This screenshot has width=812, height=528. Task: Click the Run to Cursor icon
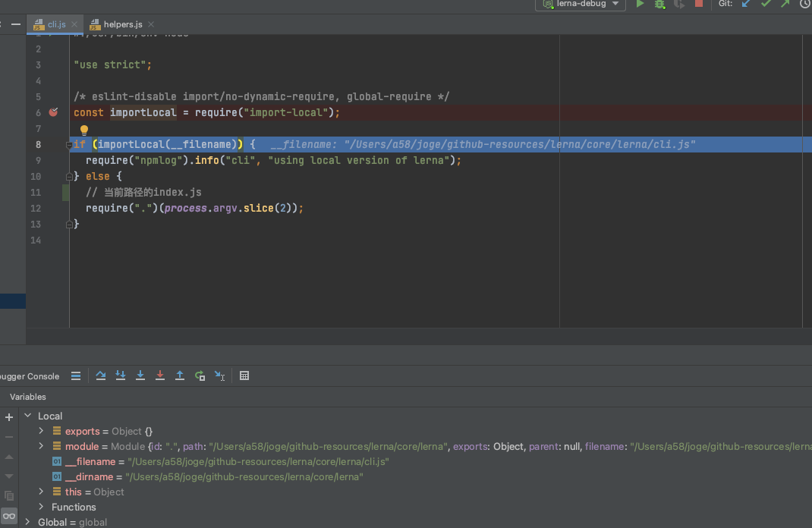tap(219, 376)
